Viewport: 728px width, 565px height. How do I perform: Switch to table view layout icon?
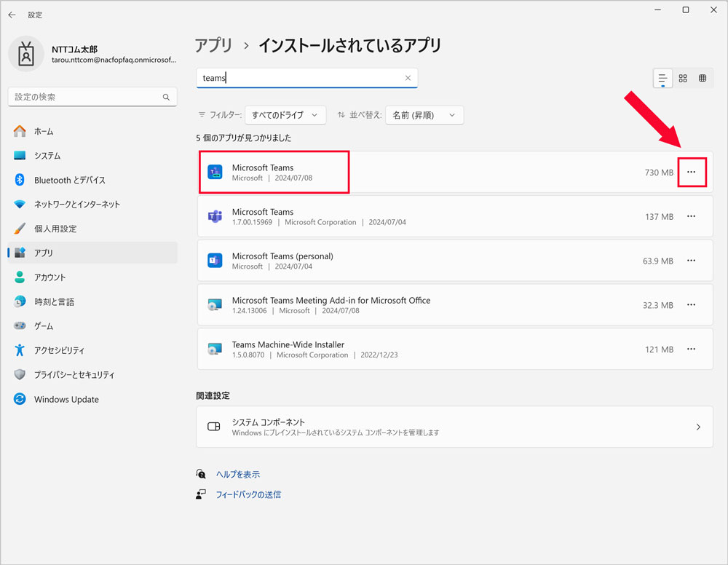(703, 79)
